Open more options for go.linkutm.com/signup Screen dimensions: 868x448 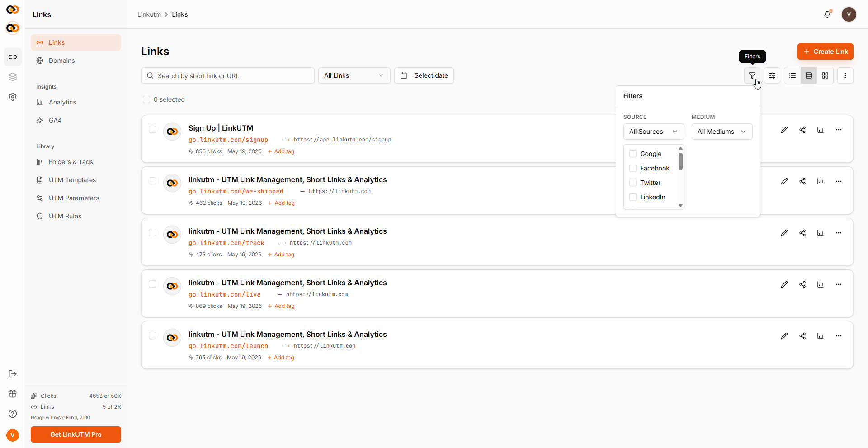point(839,130)
